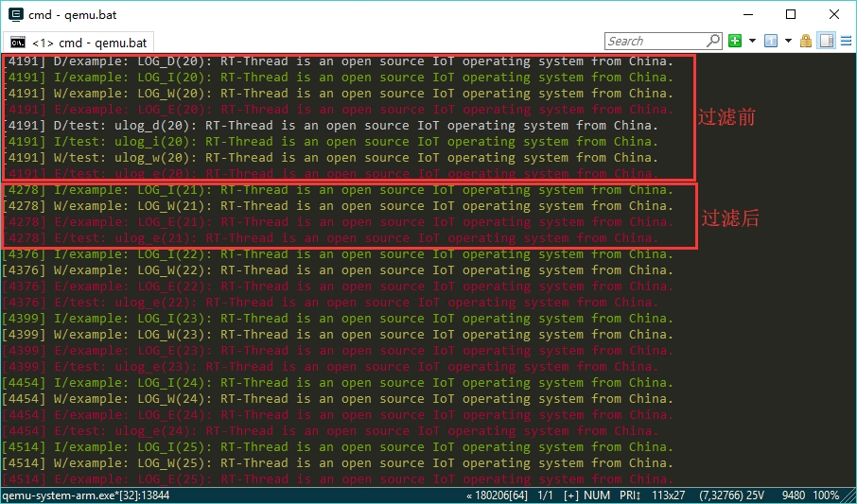Click inside the Search field
Image resolution: width=857 pixels, height=504 pixels.
655,41
